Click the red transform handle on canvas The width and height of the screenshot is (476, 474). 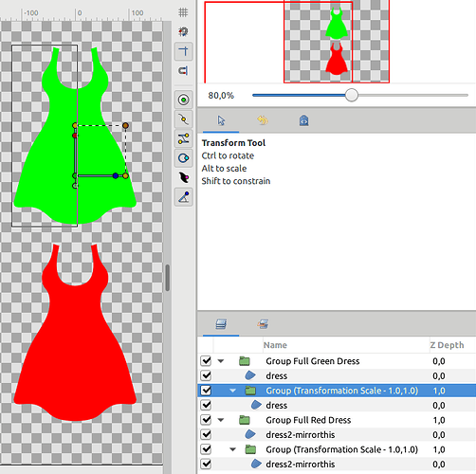pyautogui.click(x=75, y=136)
